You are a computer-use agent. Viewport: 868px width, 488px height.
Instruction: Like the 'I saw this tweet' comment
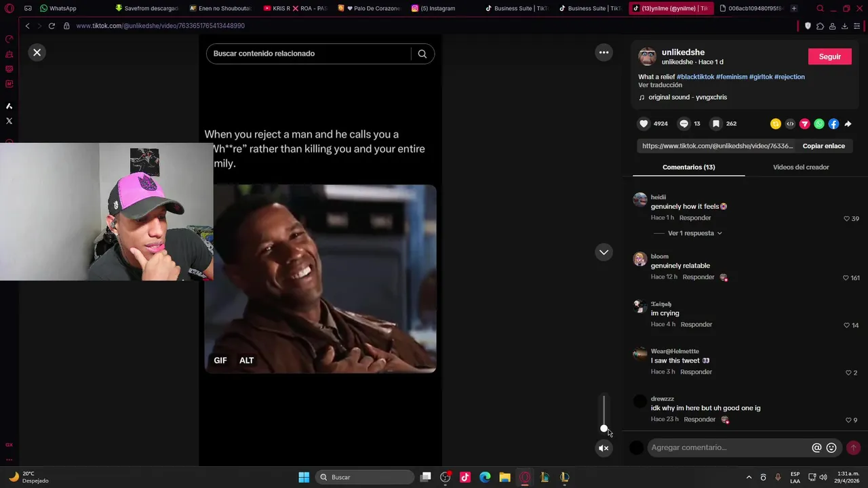848,373
